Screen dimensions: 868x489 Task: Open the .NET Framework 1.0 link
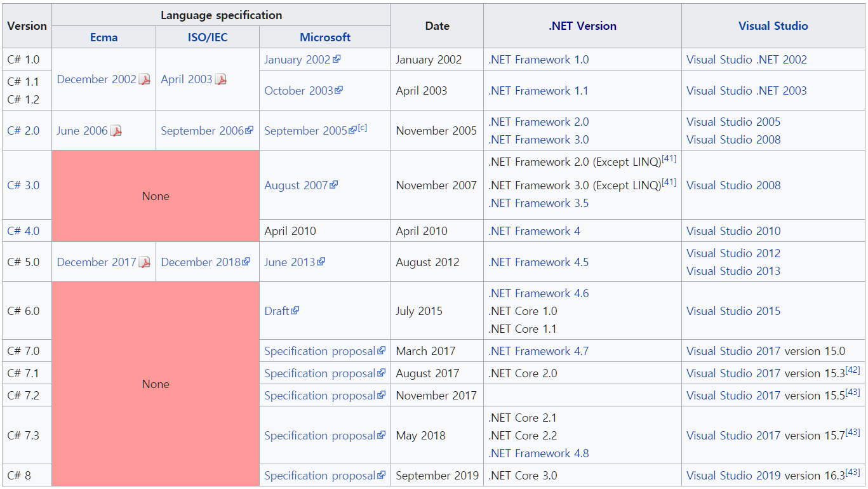point(538,60)
